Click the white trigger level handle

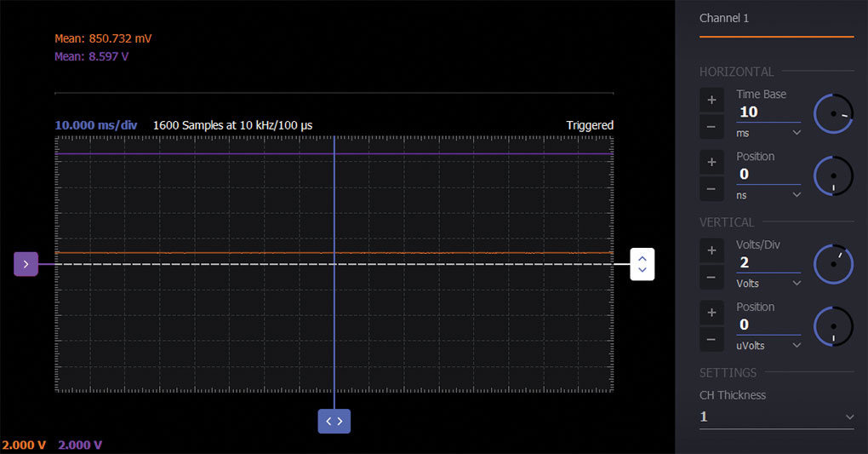point(642,264)
